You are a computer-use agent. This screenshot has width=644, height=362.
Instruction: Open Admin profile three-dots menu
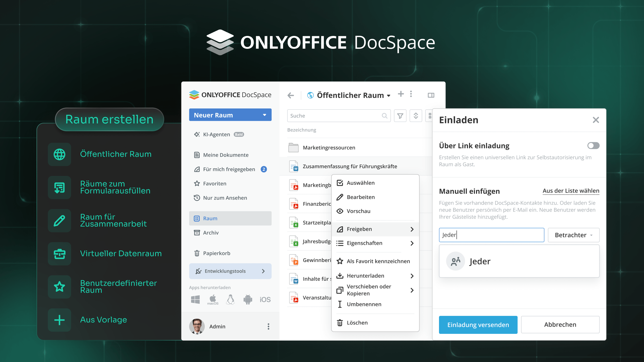[268, 326]
